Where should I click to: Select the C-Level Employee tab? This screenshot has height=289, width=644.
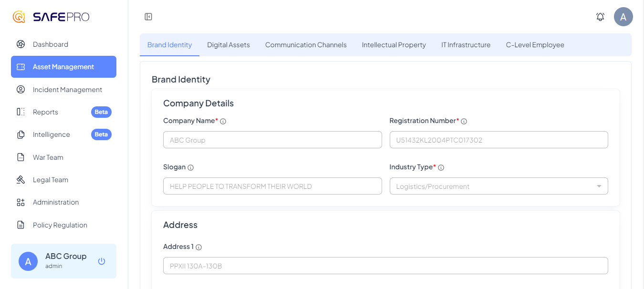(x=535, y=45)
